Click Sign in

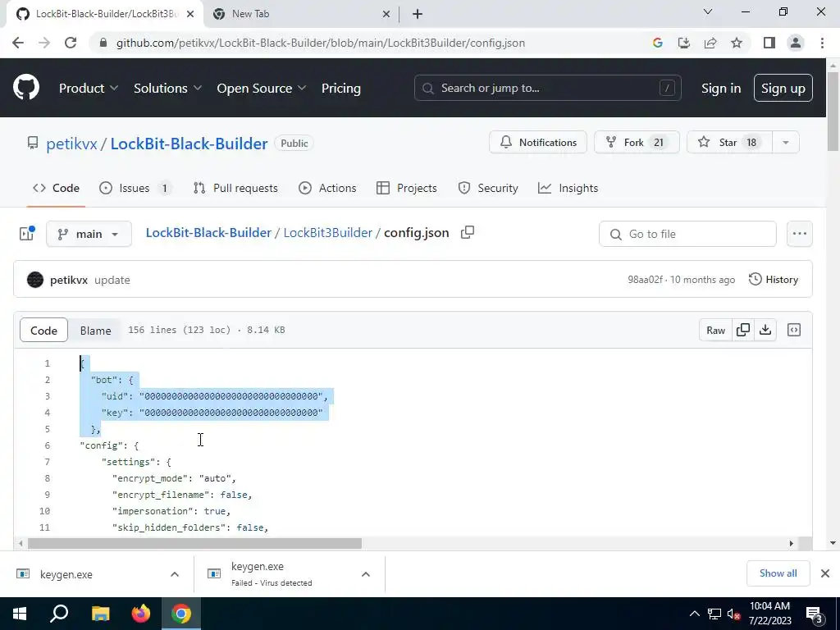tap(721, 89)
